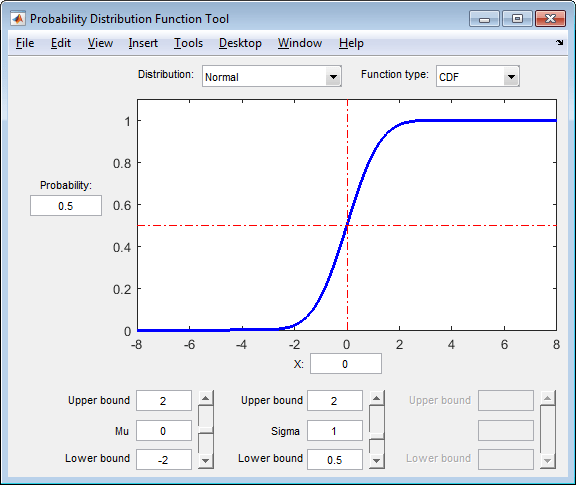
Task: Open the Insert menu
Action: pos(143,43)
